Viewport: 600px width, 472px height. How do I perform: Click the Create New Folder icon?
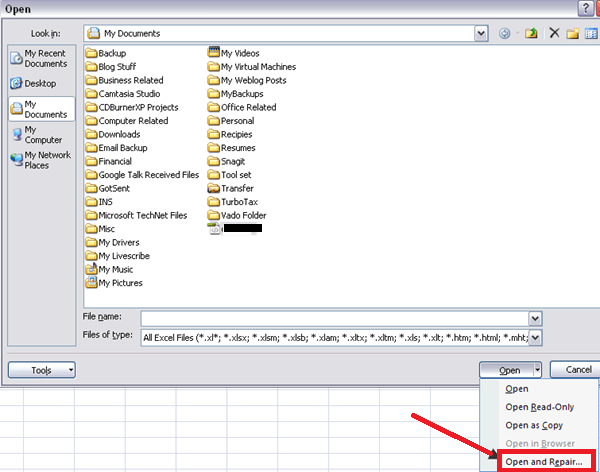(573, 33)
